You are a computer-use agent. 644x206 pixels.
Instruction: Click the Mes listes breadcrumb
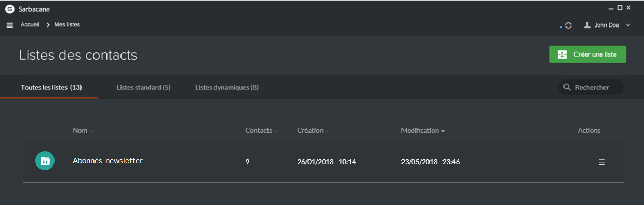point(67,24)
